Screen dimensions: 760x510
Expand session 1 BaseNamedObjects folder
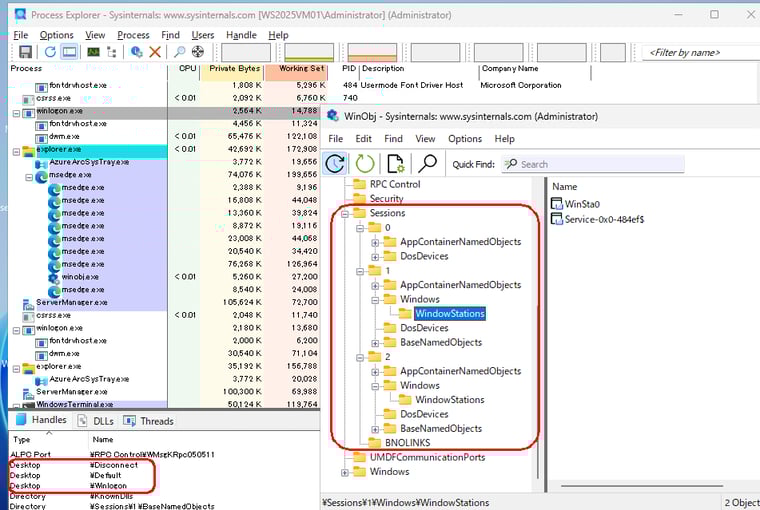click(x=375, y=343)
